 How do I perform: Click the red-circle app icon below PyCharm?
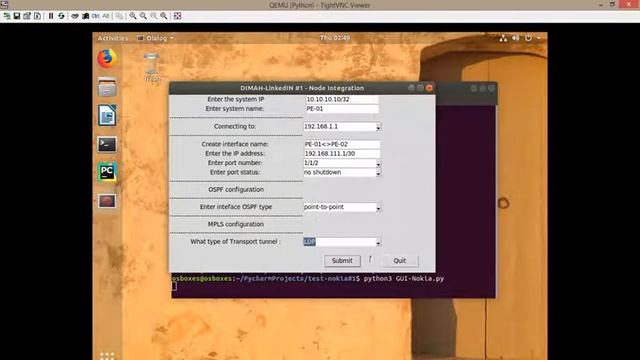(x=107, y=201)
